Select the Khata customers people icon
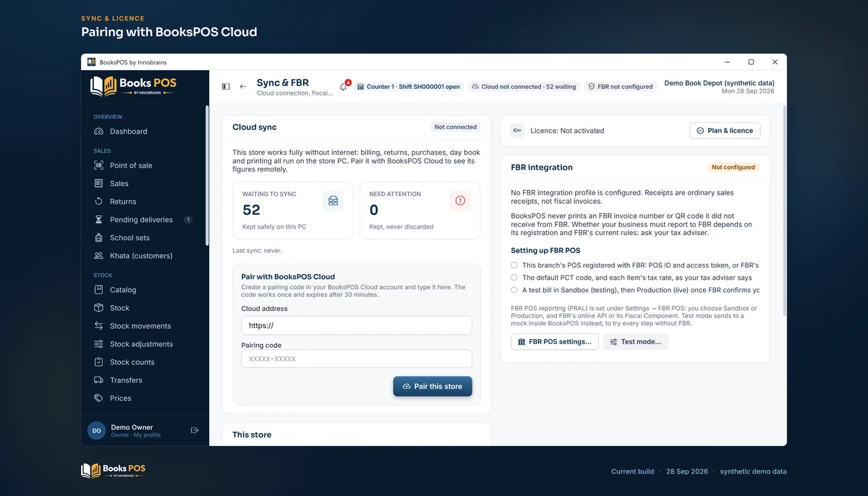 98,256
